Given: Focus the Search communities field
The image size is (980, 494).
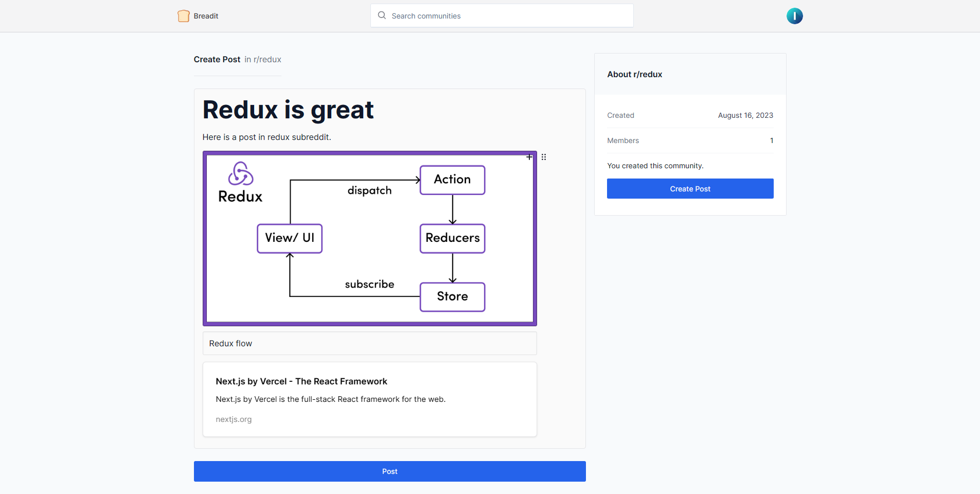Looking at the screenshot, I should (x=502, y=15).
